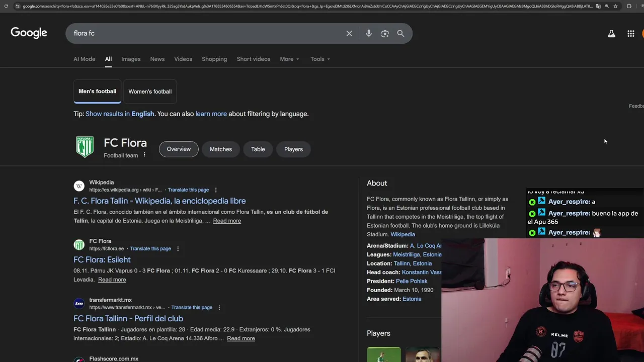The image size is (644, 362).
Task: Reload the page in the browser
Action: click(x=6, y=6)
